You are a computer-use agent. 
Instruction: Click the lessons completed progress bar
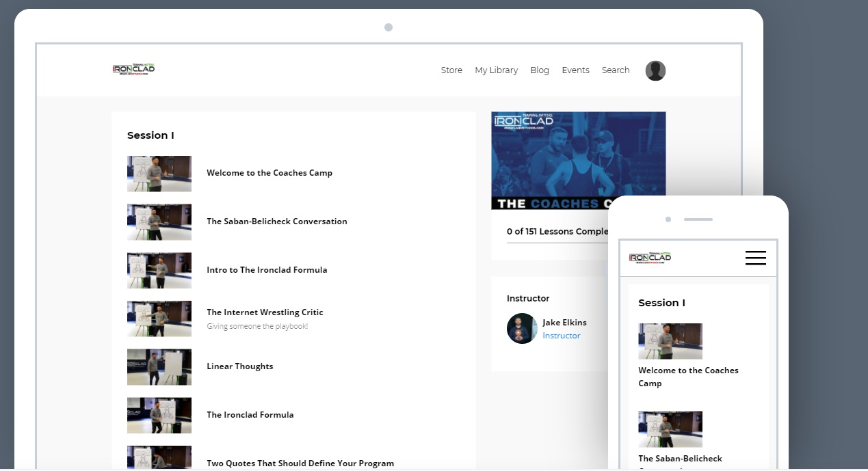coord(557,243)
